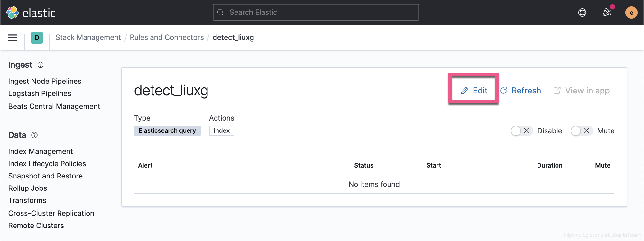Click the Duration column header
This screenshot has width=644, height=241.
pos(550,165)
